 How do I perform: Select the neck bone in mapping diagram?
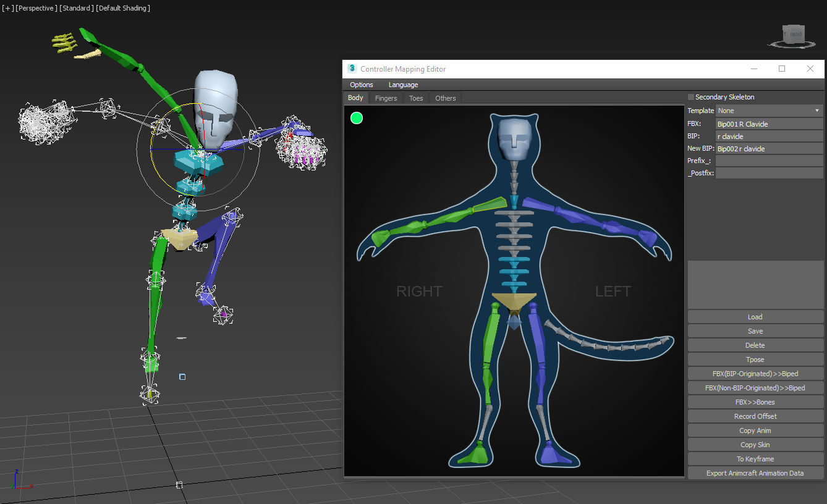point(515,201)
